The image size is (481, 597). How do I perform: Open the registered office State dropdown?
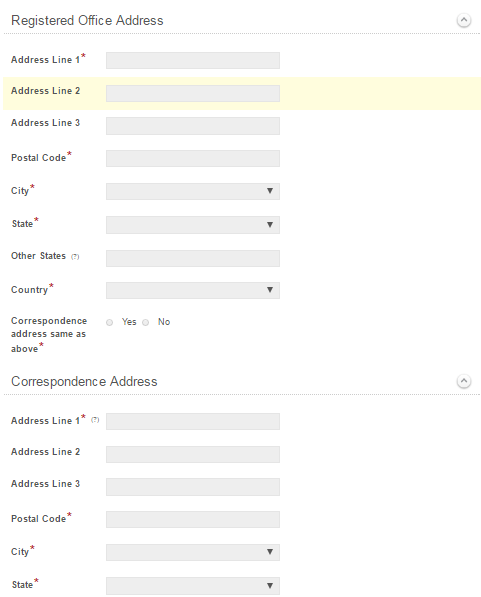click(x=193, y=225)
